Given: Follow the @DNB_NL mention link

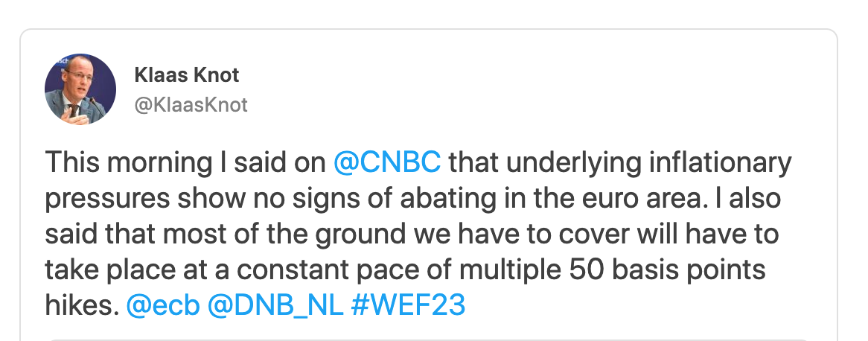Looking at the screenshot, I should click(x=275, y=305).
